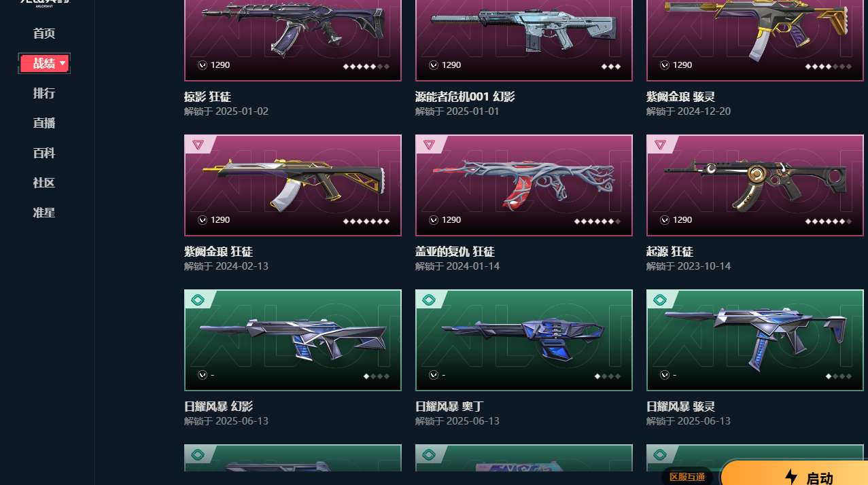This screenshot has height=485, width=868.
Task: Select 百科 from the sidebar
Action: pyautogui.click(x=44, y=153)
